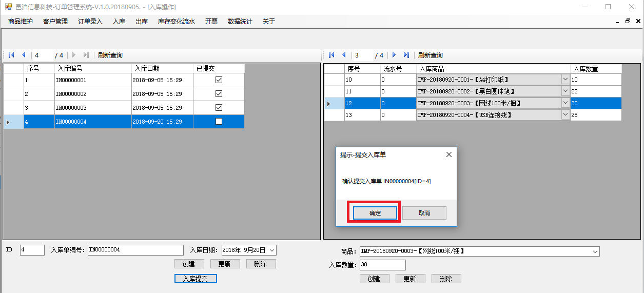Open product dropdown in row 12 网线100米/捆
644x293 pixels.
pyautogui.click(x=565, y=103)
